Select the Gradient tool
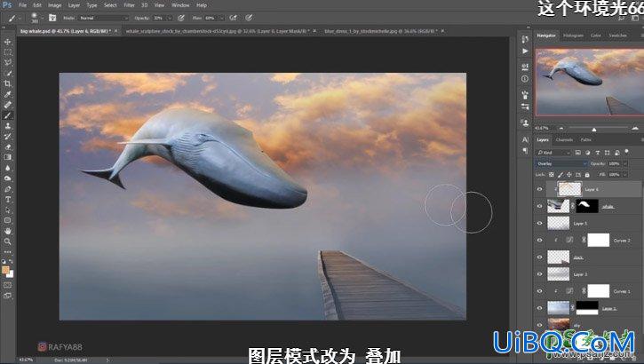Viewport: 644px width, 364px height. click(x=7, y=157)
